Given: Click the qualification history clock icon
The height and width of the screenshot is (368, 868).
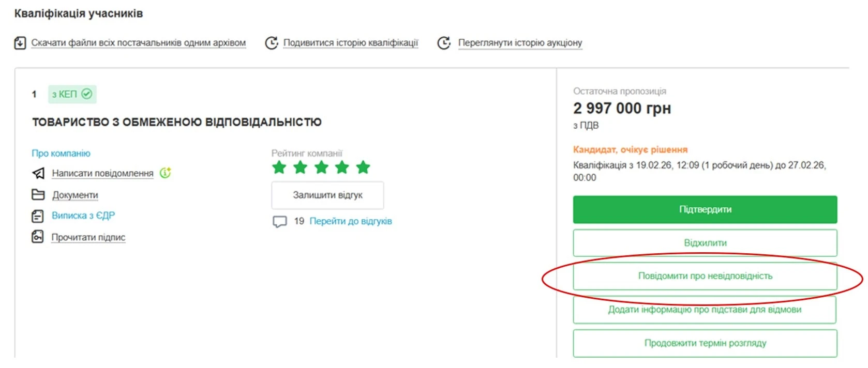Looking at the screenshot, I should [271, 43].
